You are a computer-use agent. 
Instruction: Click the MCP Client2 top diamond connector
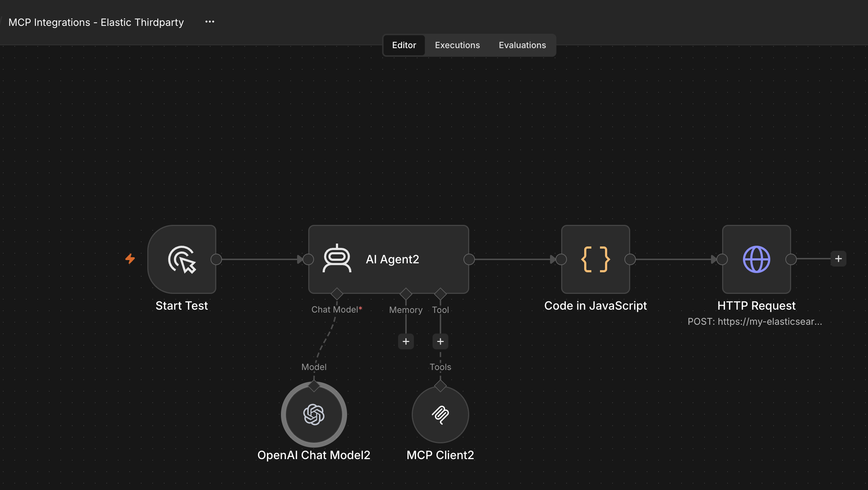(440, 386)
